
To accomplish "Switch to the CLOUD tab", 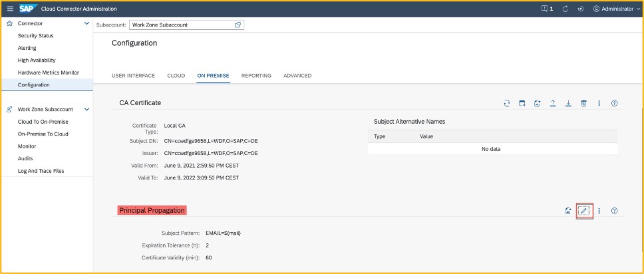I will tap(176, 76).
